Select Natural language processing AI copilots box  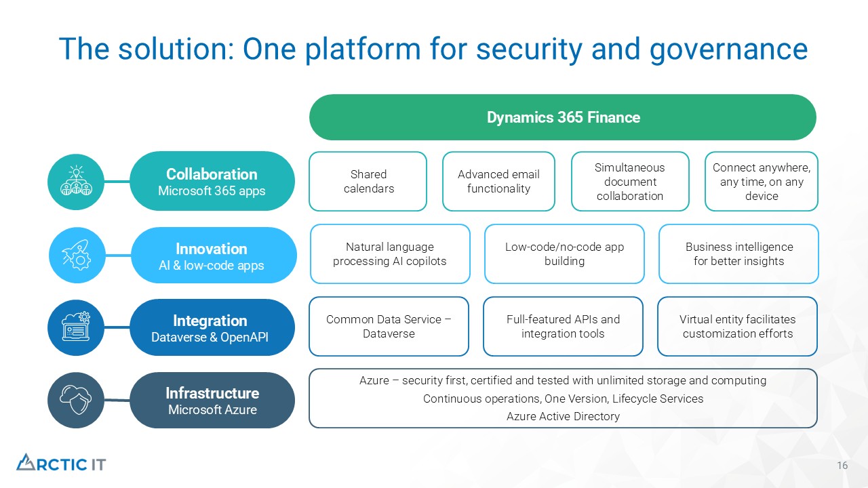click(x=390, y=254)
